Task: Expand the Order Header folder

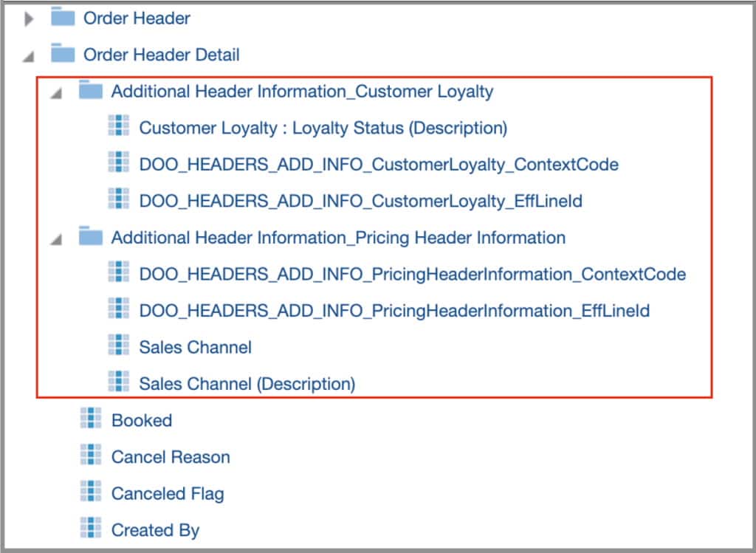Action: (29, 16)
